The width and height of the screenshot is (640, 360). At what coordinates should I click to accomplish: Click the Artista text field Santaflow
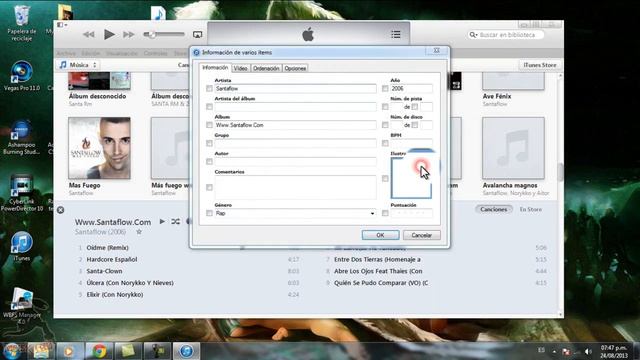tap(295, 89)
